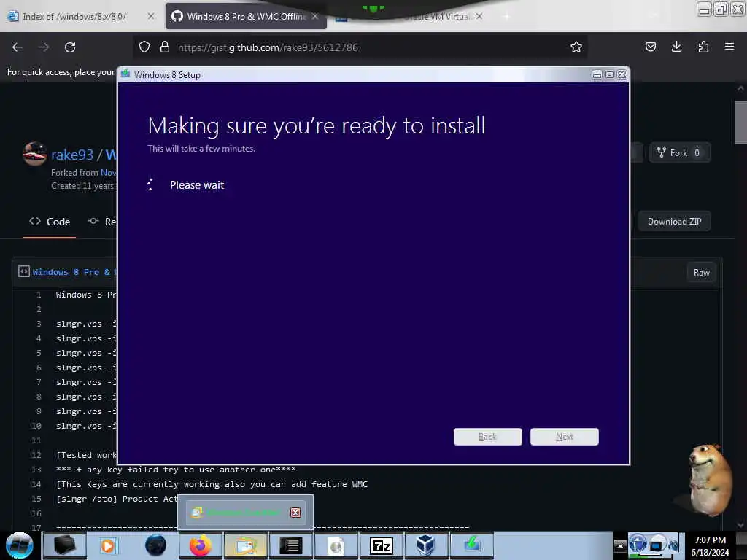This screenshot has height=560, width=747.
Task: Click the forward navigation arrow
Action: 44,47
